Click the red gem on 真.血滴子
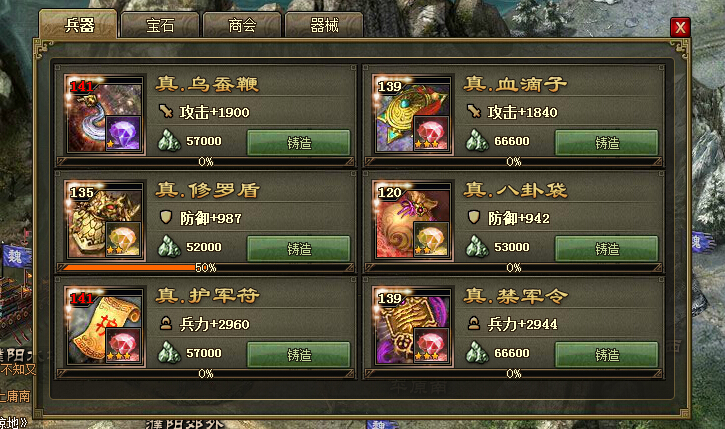Viewport: 725px width, 429px height. coord(431,134)
